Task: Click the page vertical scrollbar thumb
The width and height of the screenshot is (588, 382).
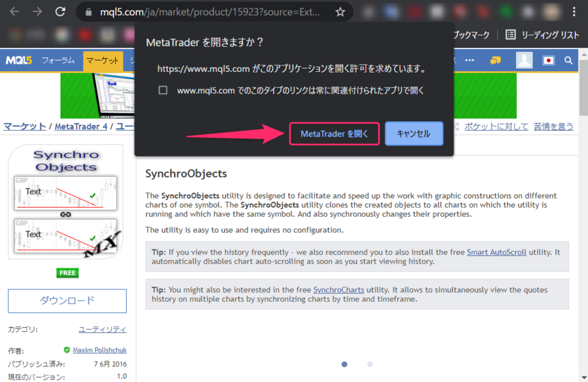Action: [583, 88]
